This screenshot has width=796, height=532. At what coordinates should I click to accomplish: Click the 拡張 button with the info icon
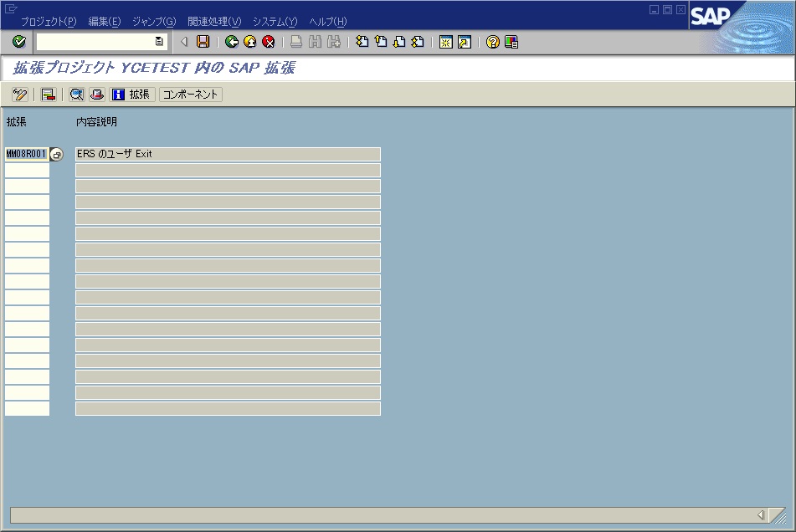tap(132, 95)
